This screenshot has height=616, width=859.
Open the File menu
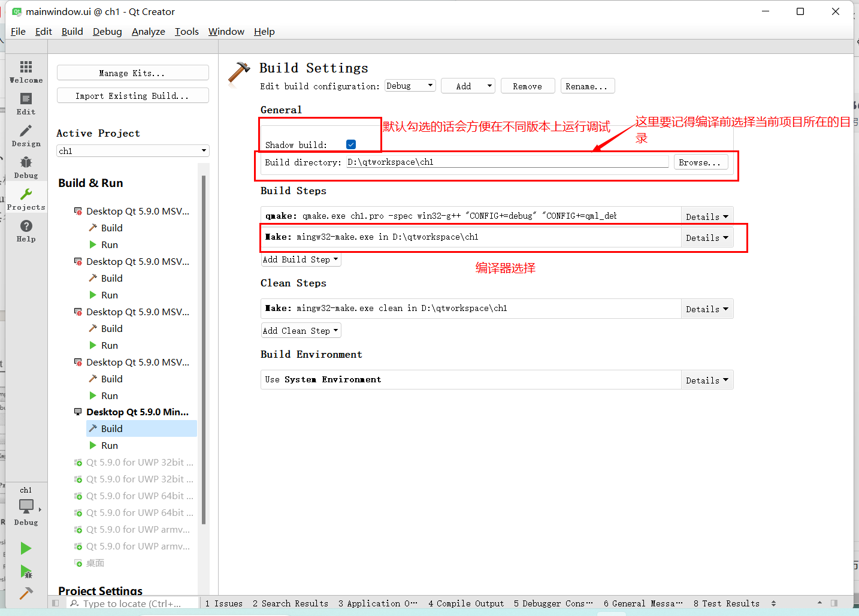(18, 32)
